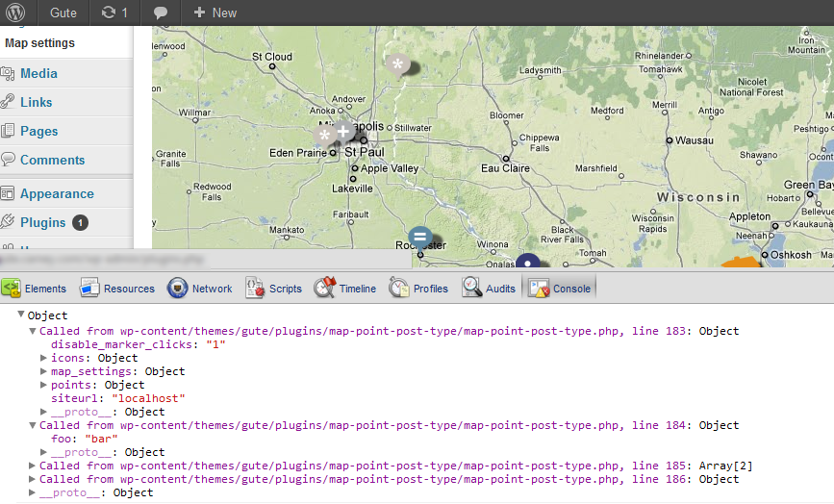Open the Appearance admin section
This screenshot has height=504, width=834.
click(x=57, y=194)
